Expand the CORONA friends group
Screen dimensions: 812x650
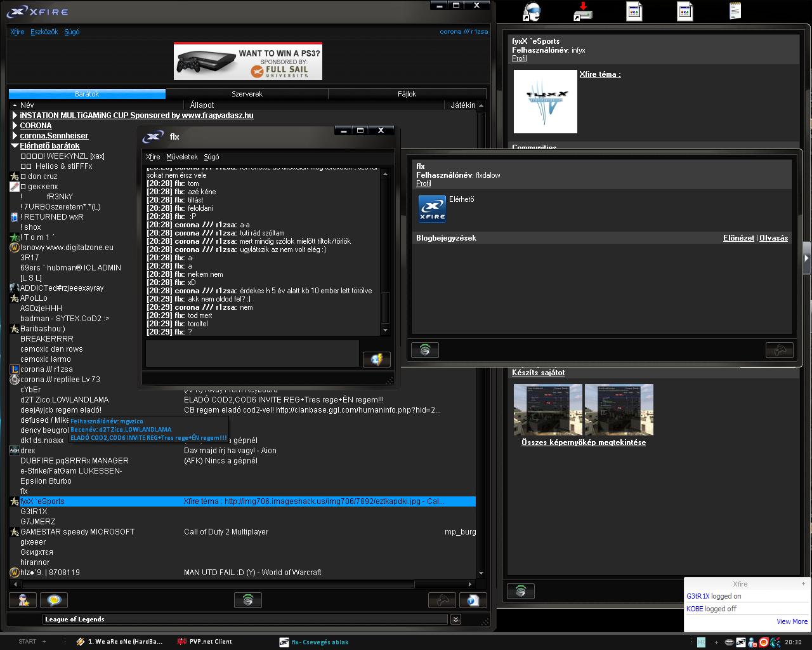[15, 126]
